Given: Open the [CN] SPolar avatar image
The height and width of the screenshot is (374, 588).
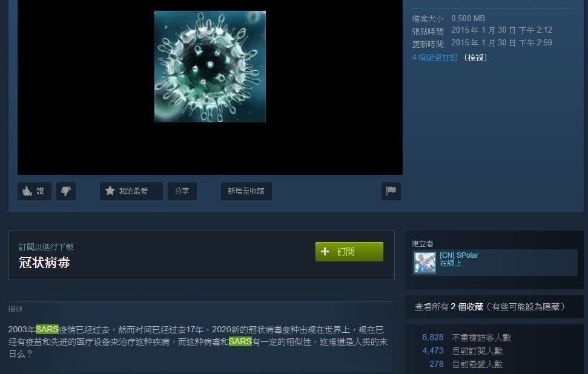Looking at the screenshot, I should click(425, 263).
